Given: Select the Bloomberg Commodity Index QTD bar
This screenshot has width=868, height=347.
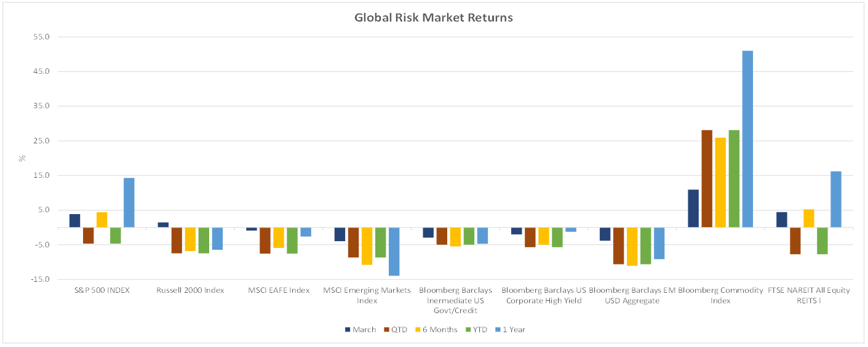Looking at the screenshot, I should point(707,178).
